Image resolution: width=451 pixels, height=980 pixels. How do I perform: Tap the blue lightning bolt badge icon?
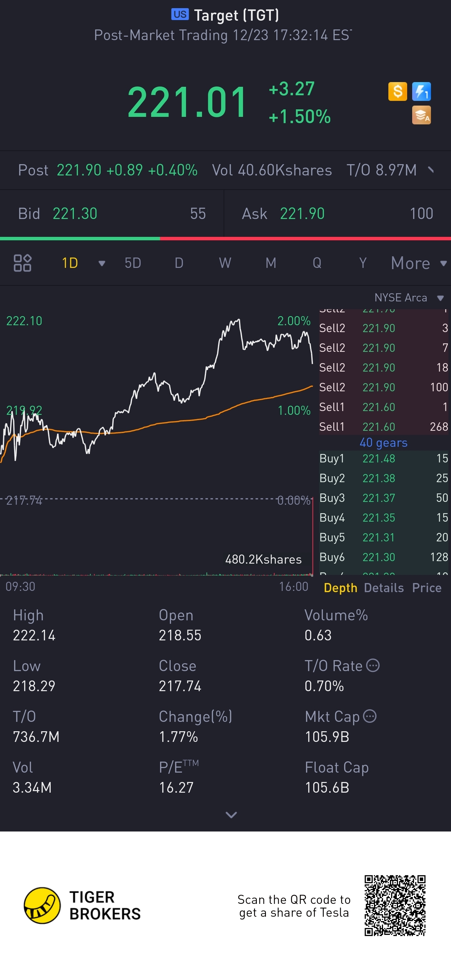(421, 92)
